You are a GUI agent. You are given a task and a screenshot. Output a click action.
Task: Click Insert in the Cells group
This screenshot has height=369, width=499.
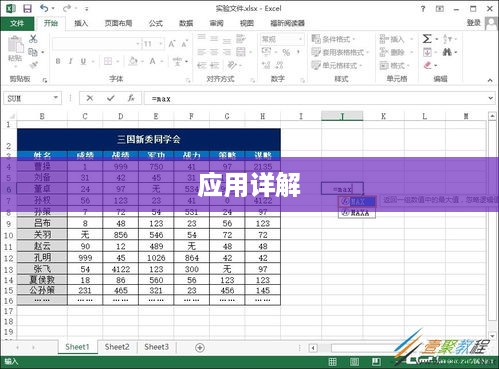point(396,39)
